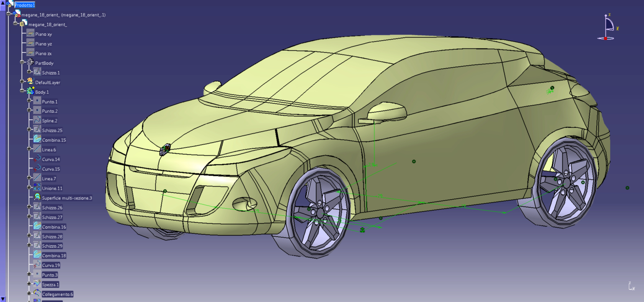The image size is (644, 302).
Task: Expand the DefaultLayer node
Action: [22, 81]
